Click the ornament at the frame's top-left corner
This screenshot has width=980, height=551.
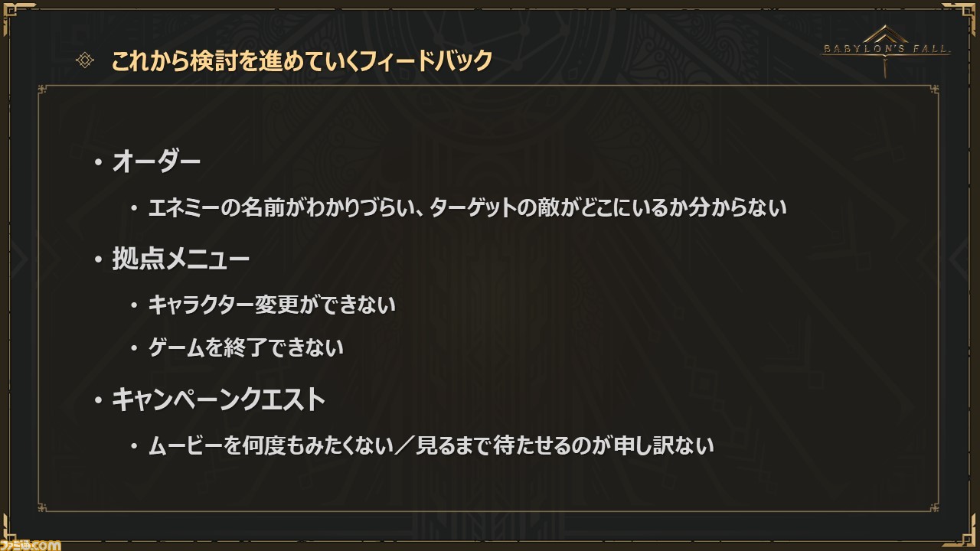(x=44, y=91)
